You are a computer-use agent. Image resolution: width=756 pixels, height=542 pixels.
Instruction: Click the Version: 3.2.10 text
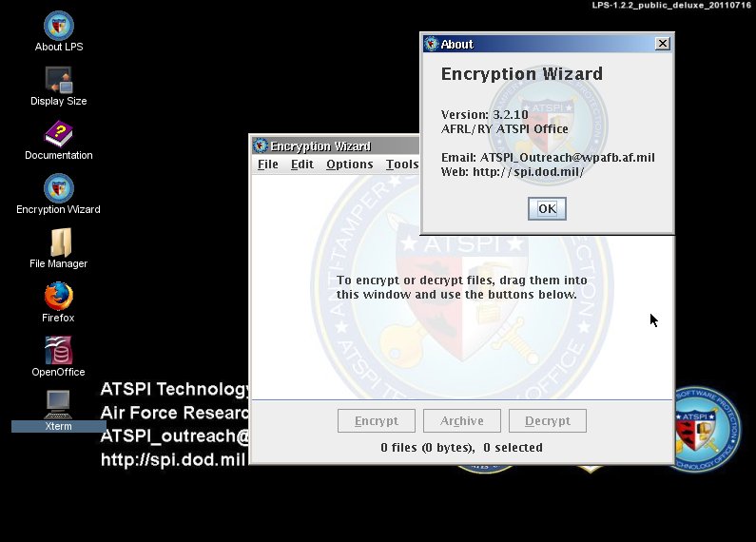pyautogui.click(x=485, y=115)
